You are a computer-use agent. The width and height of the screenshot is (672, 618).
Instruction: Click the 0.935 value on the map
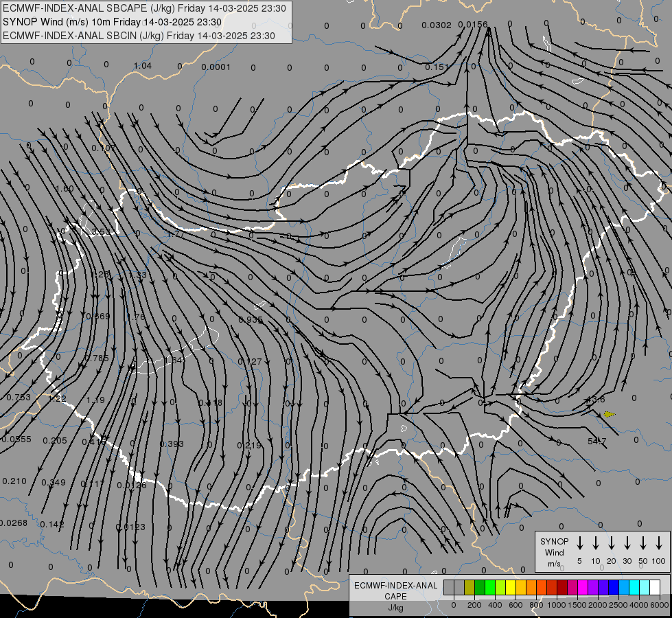pyautogui.click(x=251, y=319)
